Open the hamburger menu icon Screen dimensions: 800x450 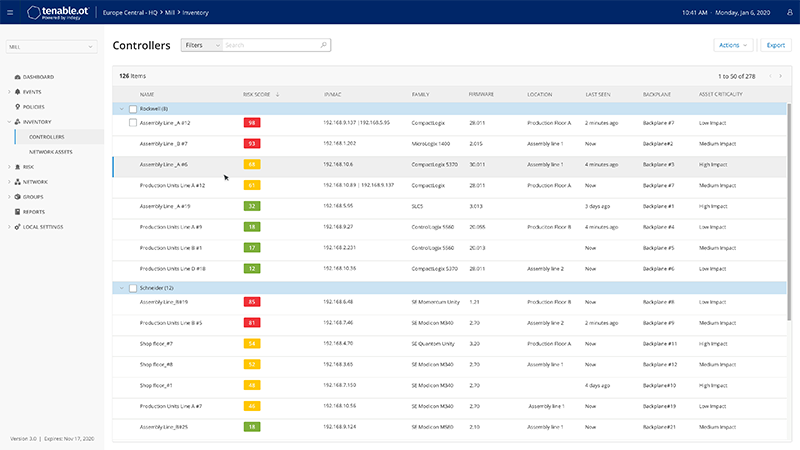click(10, 12)
